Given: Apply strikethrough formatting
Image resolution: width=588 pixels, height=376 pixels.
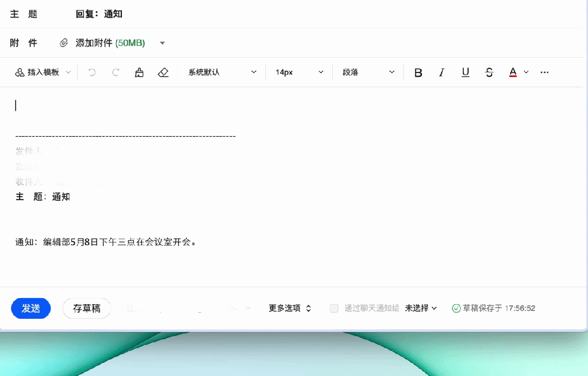Looking at the screenshot, I should 489,72.
